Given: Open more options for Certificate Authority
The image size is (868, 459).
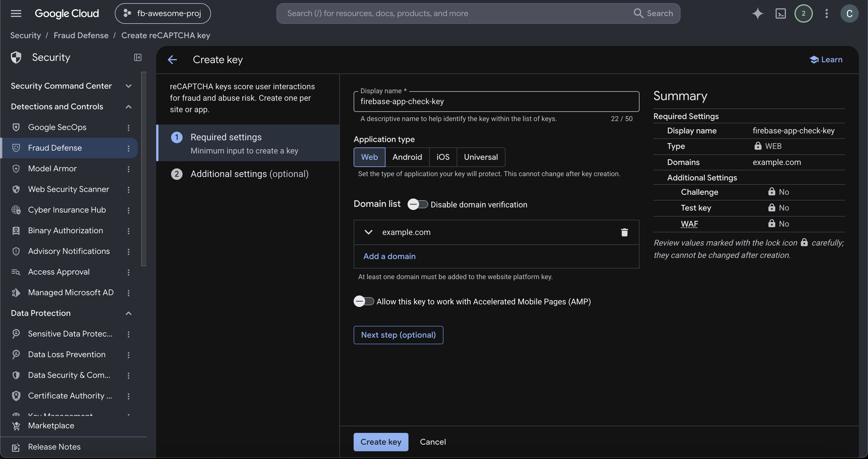Looking at the screenshot, I should click(128, 396).
